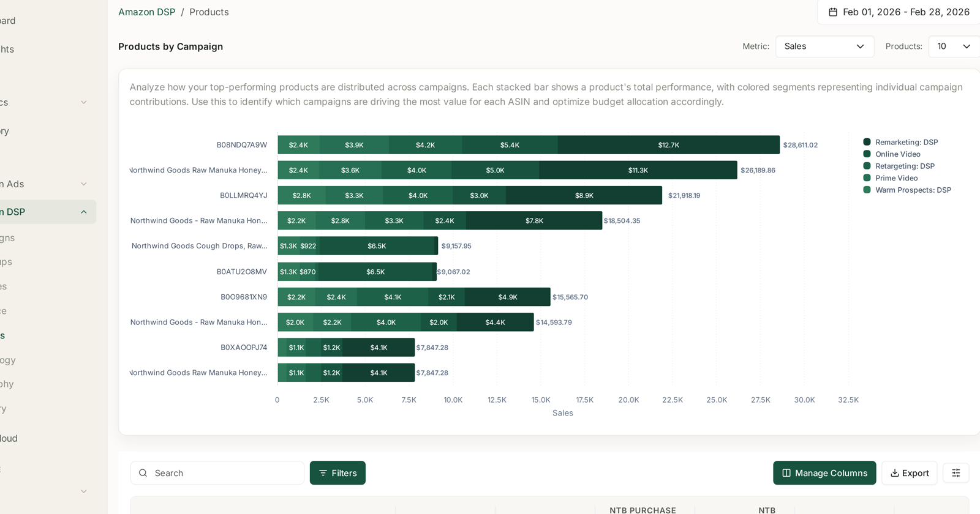Image resolution: width=980 pixels, height=514 pixels.
Task: Click B08NDQ7A9W axis label
Action: pos(241,145)
